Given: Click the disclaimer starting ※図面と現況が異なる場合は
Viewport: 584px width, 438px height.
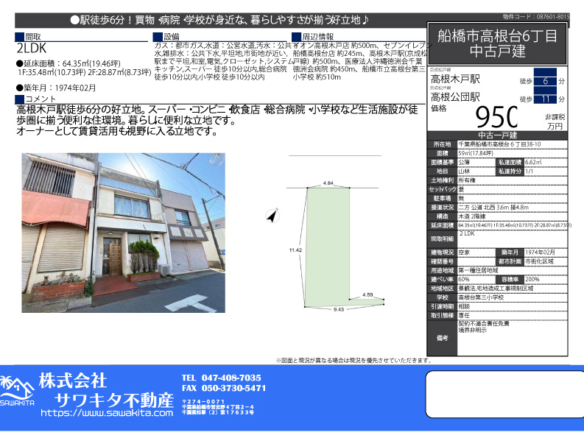Looking at the screenshot, I should coord(354,360).
